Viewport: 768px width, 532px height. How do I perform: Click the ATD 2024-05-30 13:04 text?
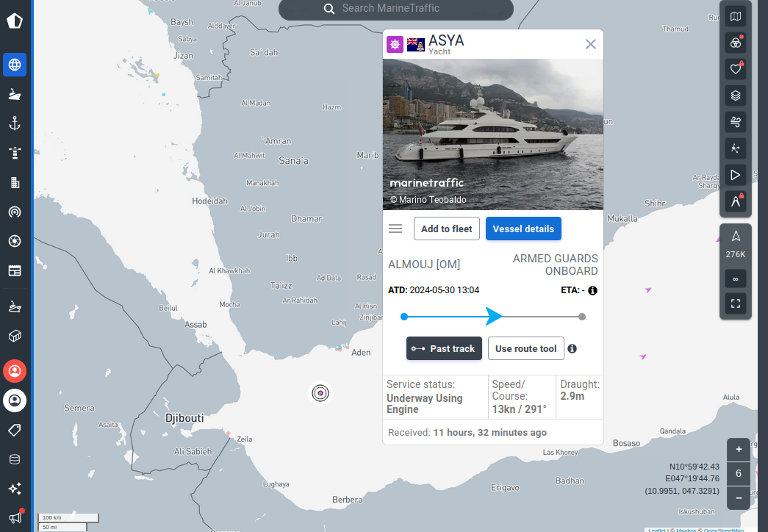pyautogui.click(x=434, y=290)
